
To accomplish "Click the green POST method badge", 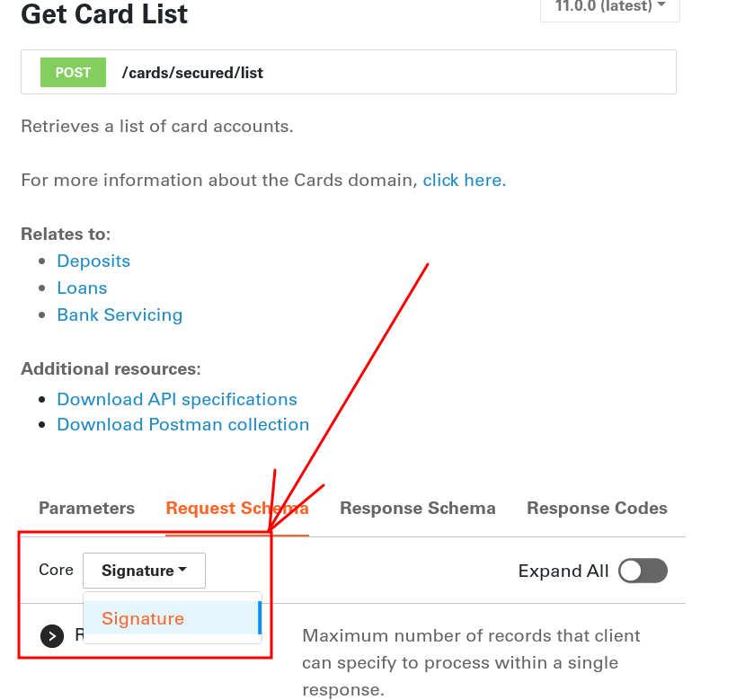I will (x=73, y=72).
